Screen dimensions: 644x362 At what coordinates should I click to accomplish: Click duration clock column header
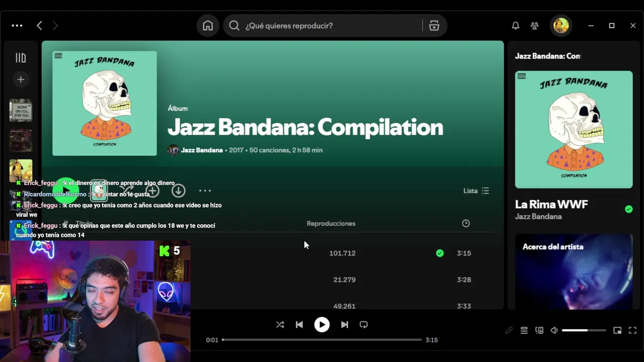466,223
